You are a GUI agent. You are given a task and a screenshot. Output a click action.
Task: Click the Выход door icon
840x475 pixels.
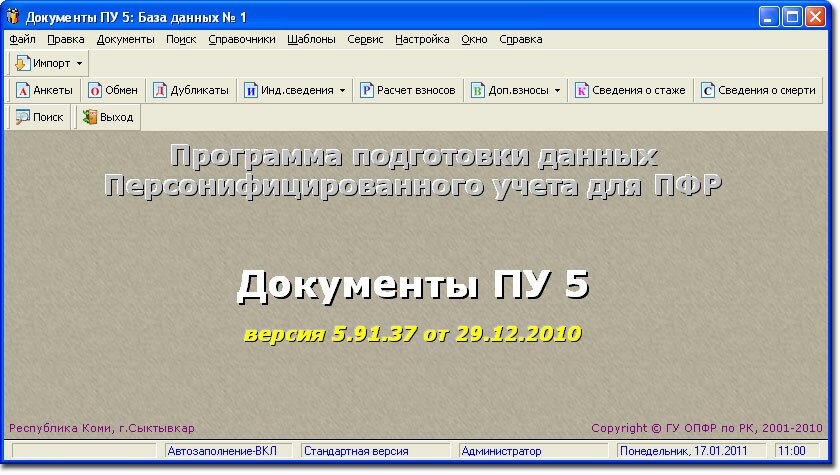[89, 117]
